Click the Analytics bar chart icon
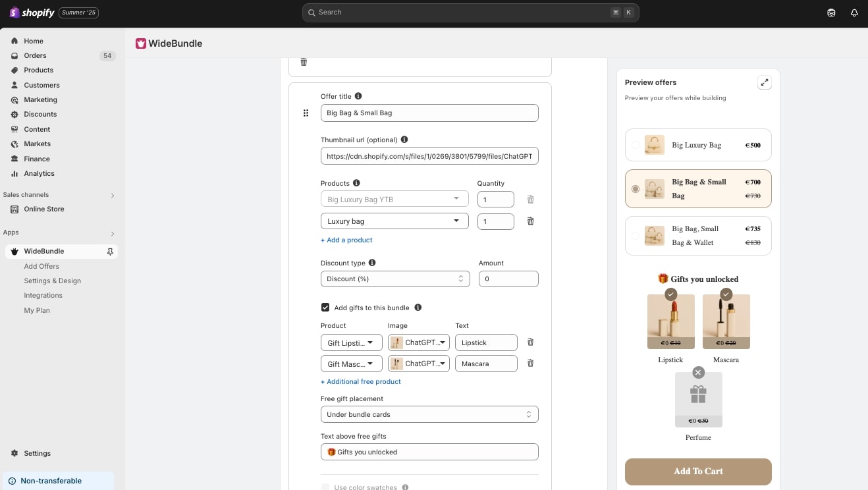Viewport: 868px width, 490px height. coord(14,173)
